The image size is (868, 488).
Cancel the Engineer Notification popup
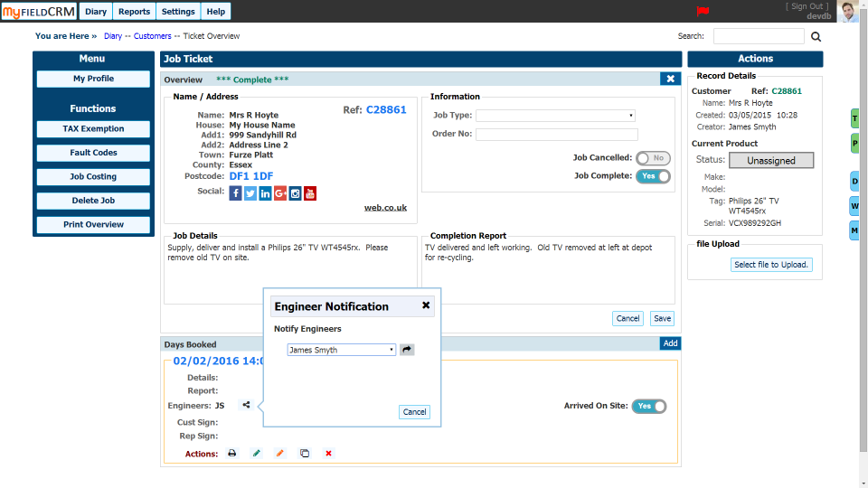[x=414, y=412]
